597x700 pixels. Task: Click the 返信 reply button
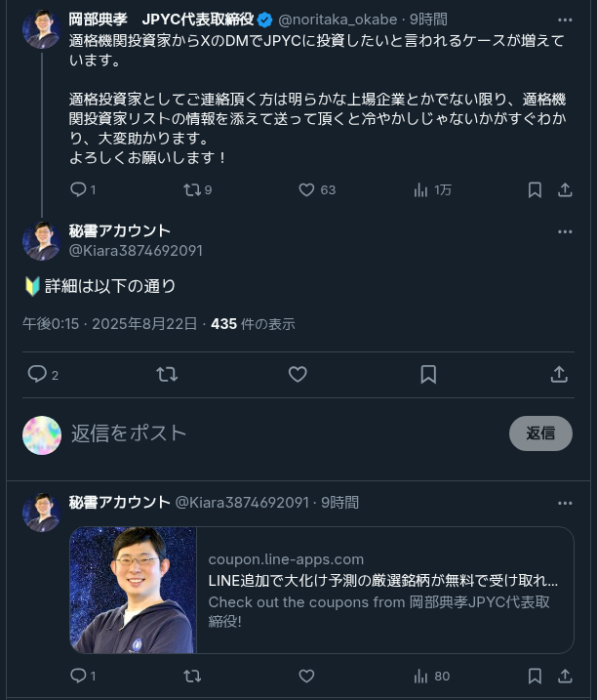click(540, 433)
